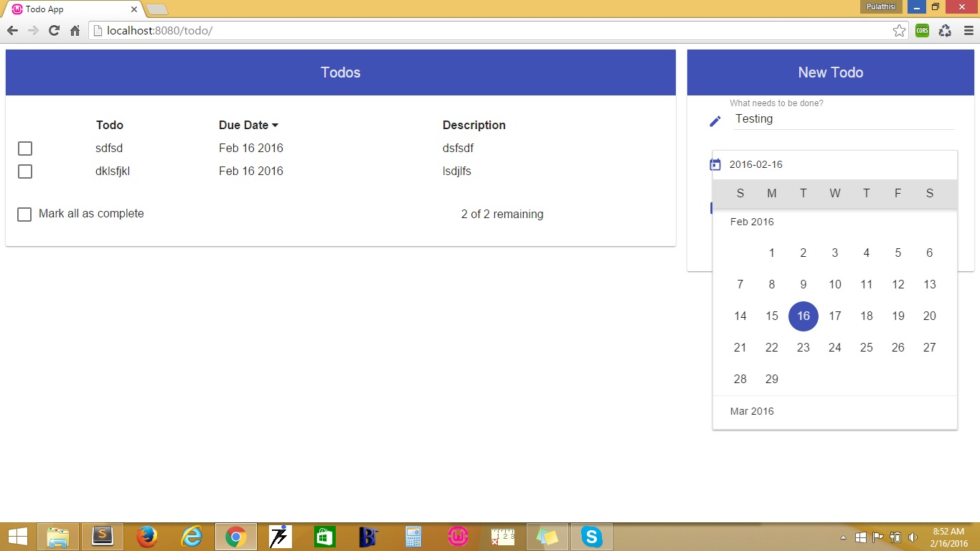The height and width of the screenshot is (551, 980).
Task: Click the Feb 2016 month label
Action: (x=752, y=222)
